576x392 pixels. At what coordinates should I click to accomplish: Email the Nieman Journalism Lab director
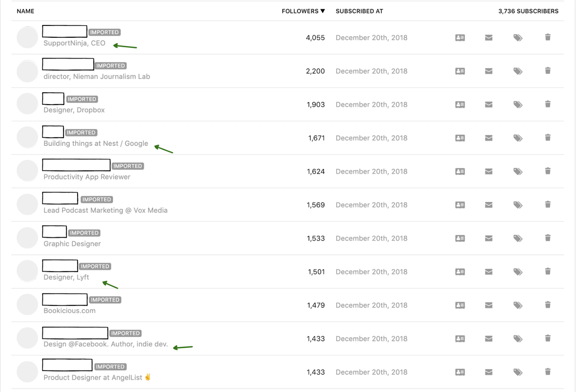489,71
